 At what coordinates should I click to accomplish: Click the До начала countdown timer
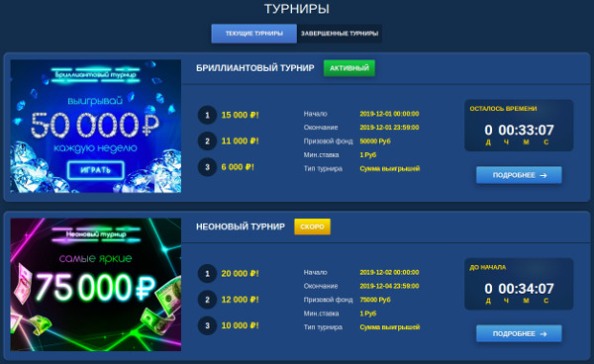pos(519,284)
